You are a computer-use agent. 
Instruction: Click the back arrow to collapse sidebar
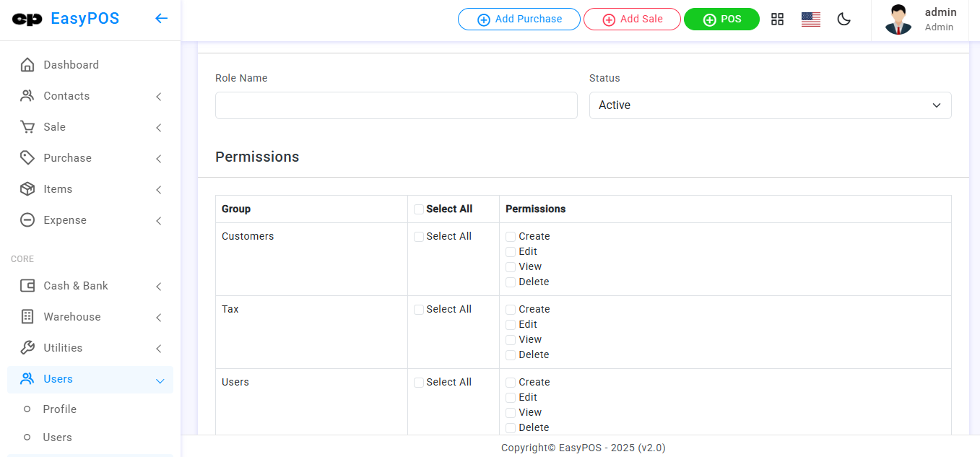[x=161, y=19]
